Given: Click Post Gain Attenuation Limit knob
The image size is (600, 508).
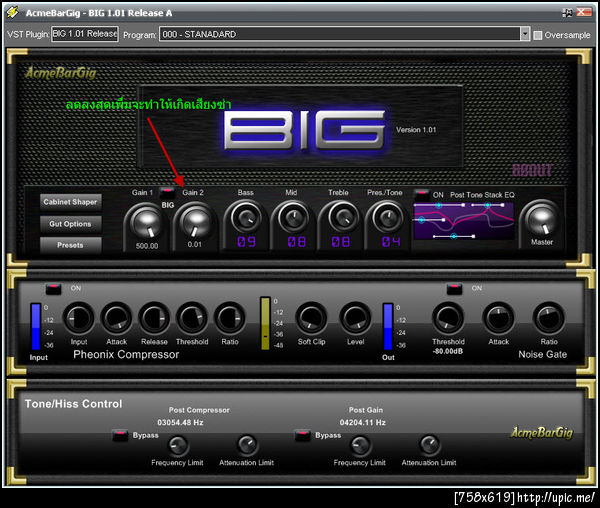Looking at the screenshot, I should tap(429, 445).
